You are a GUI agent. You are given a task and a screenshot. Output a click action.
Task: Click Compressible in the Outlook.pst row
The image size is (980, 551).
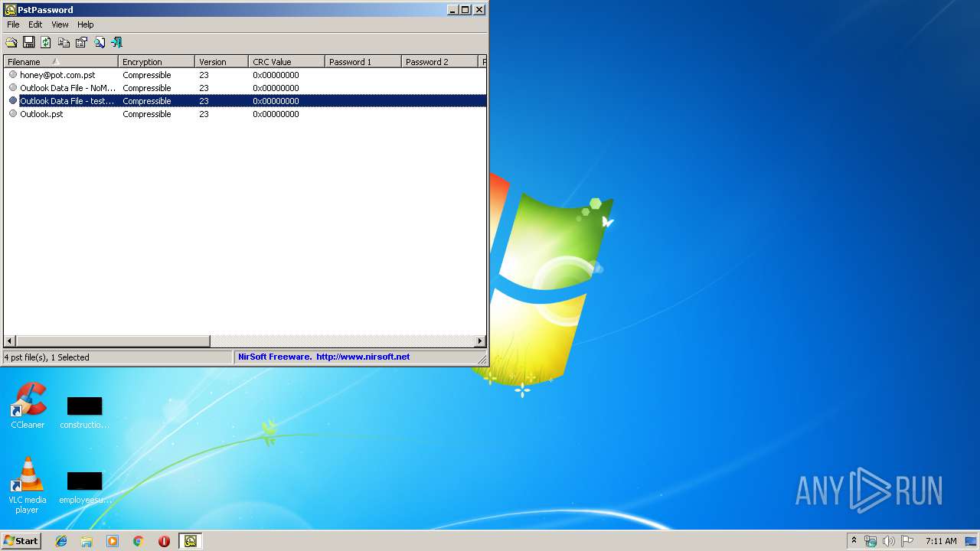(x=146, y=114)
